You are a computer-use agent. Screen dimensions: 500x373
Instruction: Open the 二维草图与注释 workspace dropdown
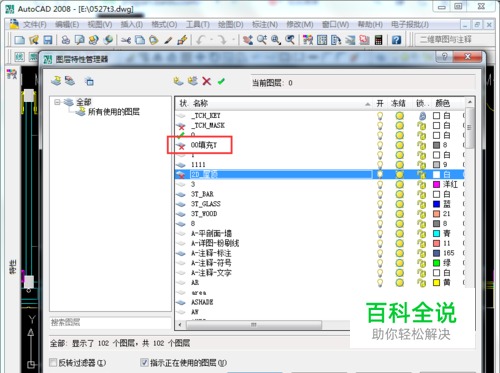(x=455, y=40)
